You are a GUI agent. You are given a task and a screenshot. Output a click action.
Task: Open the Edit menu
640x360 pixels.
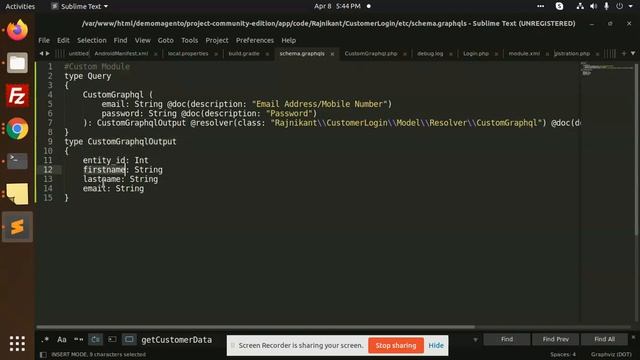click(63, 40)
